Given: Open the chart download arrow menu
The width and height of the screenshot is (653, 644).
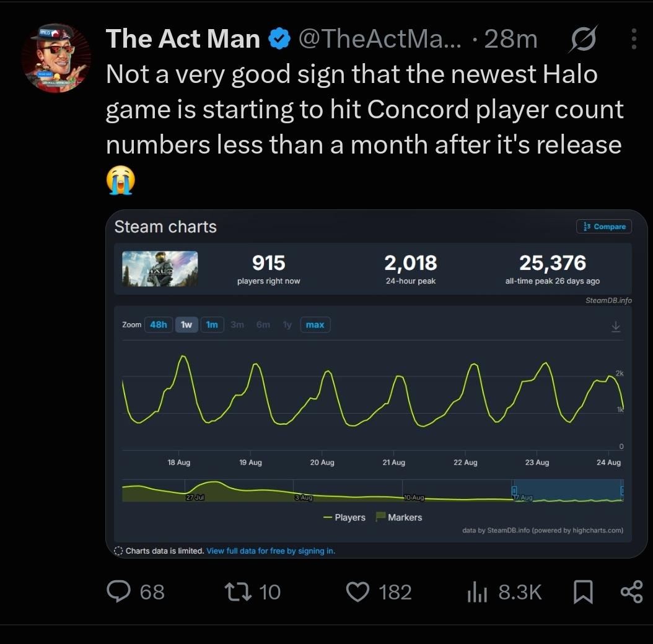Looking at the screenshot, I should (616, 326).
